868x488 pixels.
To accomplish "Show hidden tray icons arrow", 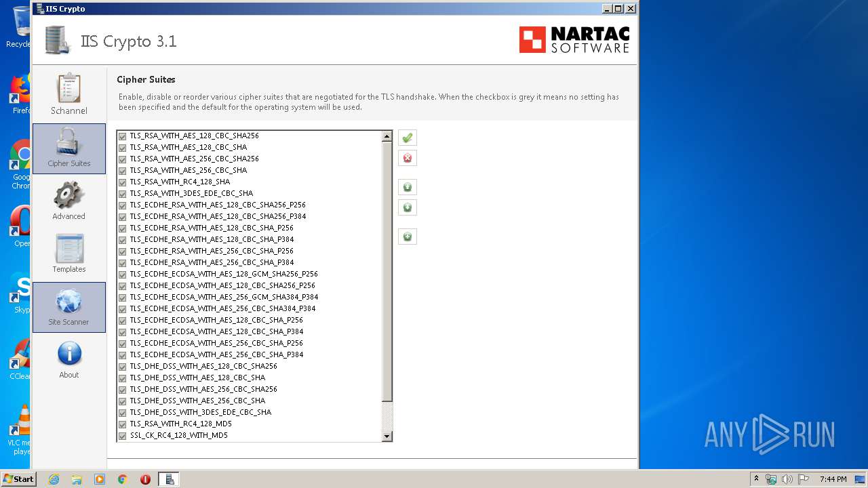I will click(x=756, y=479).
